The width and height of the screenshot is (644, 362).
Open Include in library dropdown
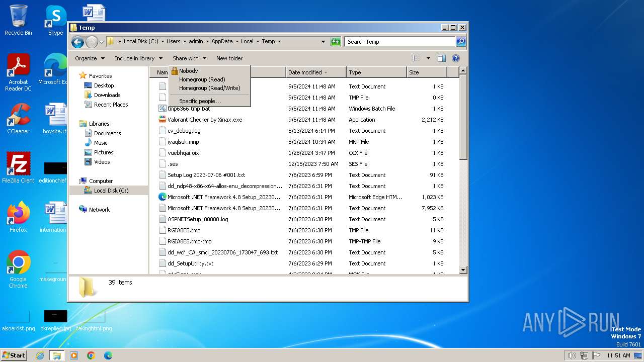pyautogui.click(x=138, y=58)
